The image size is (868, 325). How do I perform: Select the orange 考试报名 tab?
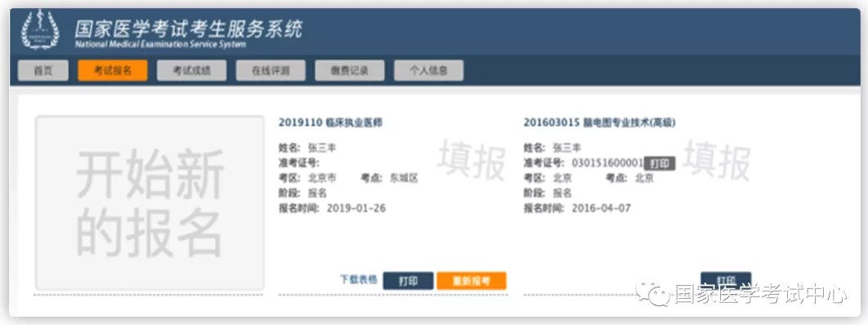[112, 70]
